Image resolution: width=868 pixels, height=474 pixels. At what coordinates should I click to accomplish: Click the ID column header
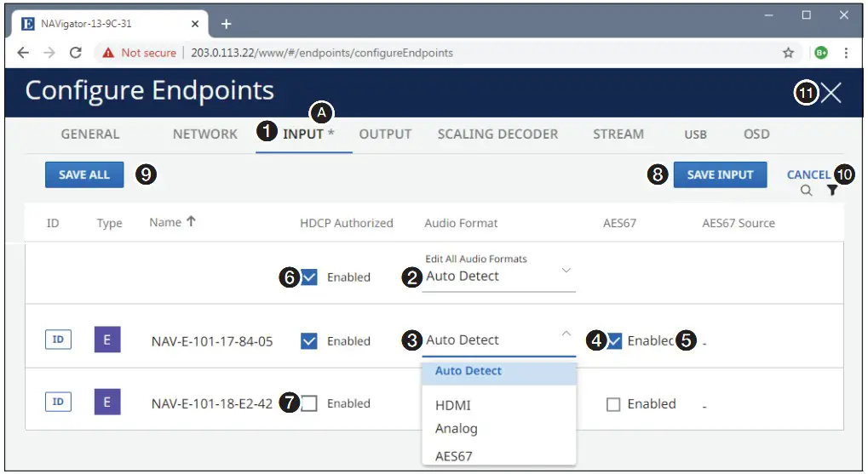[53, 223]
